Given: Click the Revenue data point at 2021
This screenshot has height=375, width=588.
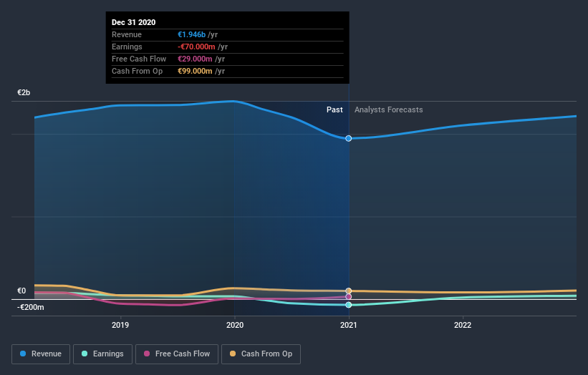Looking at the screenshot, I should tap(348, 139).
